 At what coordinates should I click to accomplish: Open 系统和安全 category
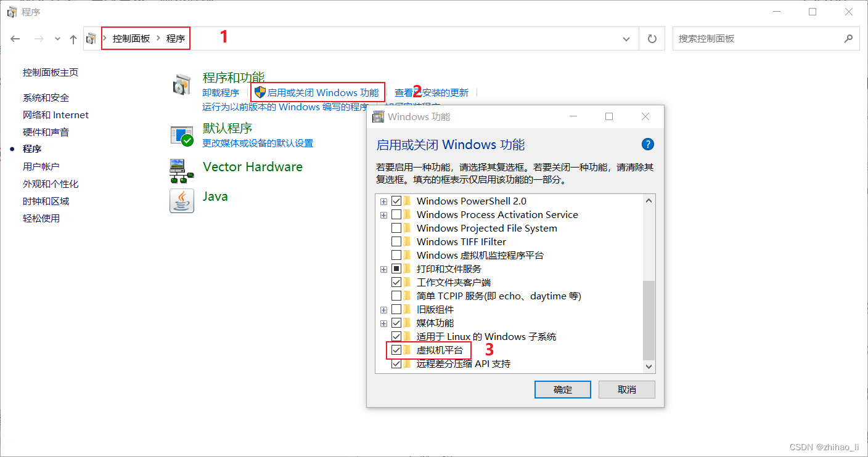tap(46, 97)
